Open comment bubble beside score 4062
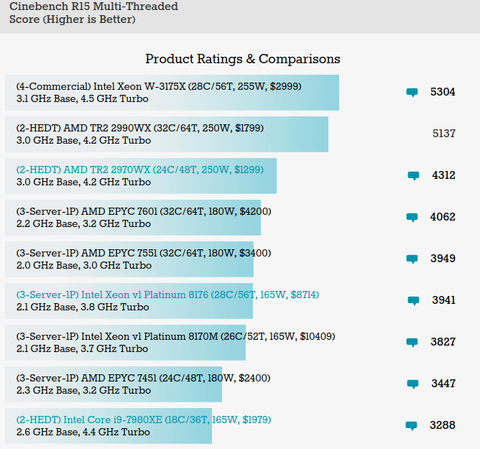Image resolution: width=480 pixels, height=449 pixels. point(412,217)
